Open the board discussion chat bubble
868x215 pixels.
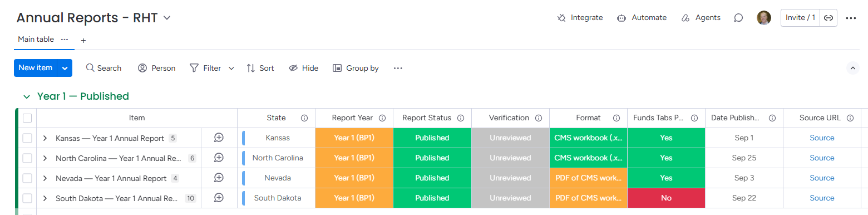[x=738, y=18]
